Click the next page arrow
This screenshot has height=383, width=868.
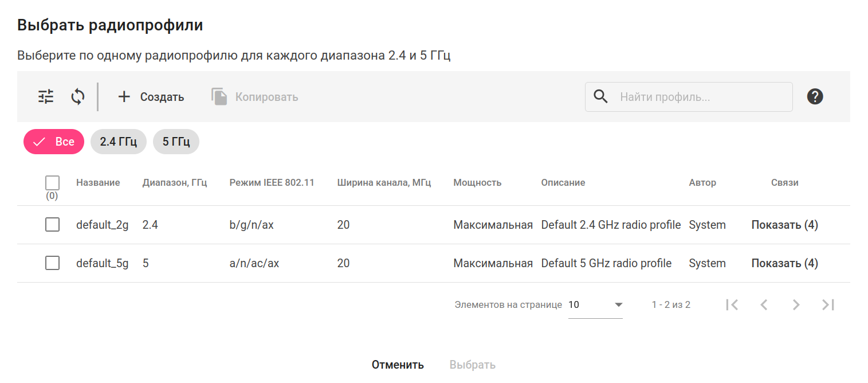click(x=796, y=305)
